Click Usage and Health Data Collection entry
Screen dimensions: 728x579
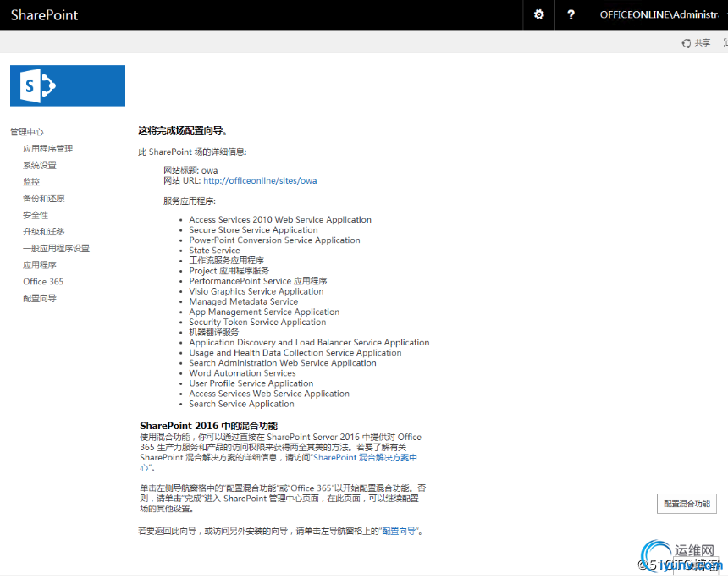[295, 352]
